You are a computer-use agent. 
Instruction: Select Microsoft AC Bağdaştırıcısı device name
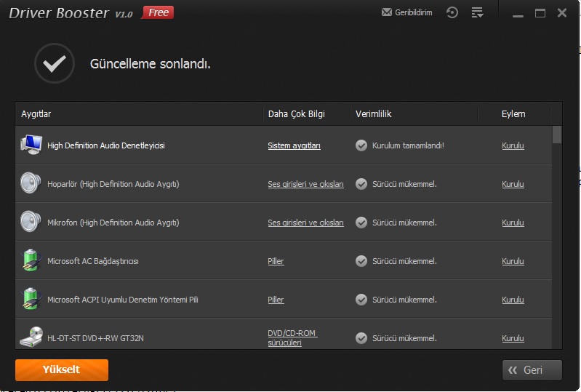pyautogui.click(x=92, y=261)
